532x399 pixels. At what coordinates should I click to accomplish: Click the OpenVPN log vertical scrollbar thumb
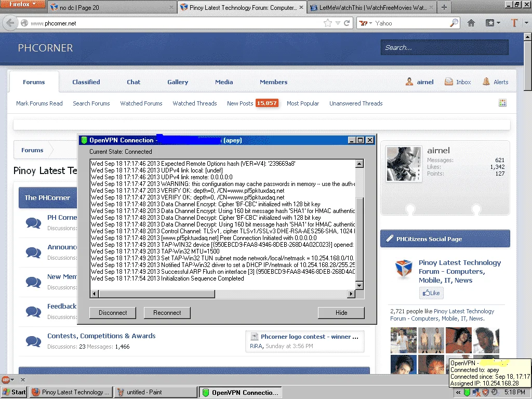pos(360,239)
